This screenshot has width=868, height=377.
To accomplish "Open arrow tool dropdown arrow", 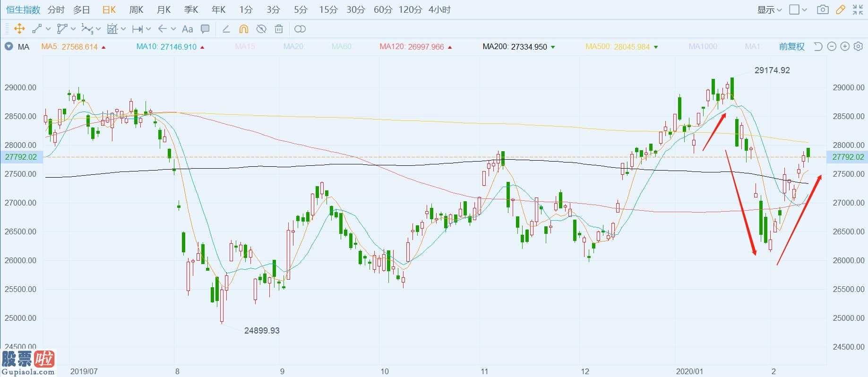I will (x=173, y=29).
